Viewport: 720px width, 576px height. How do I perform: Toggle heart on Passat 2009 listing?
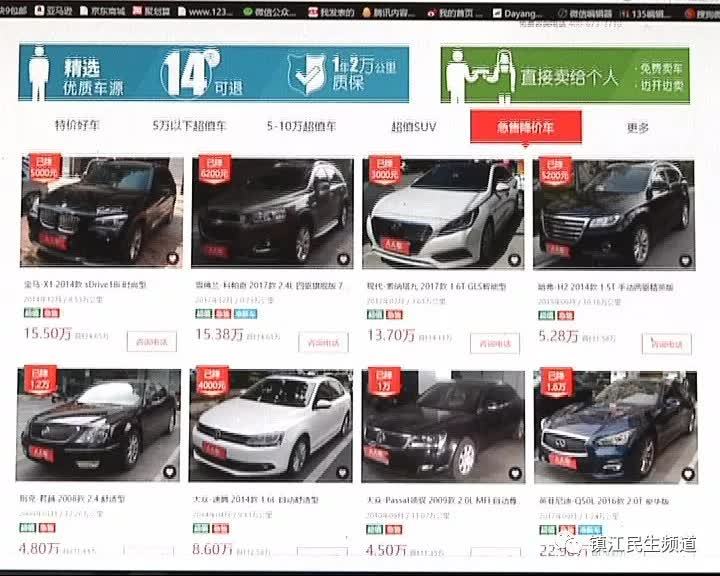(515, 474)
